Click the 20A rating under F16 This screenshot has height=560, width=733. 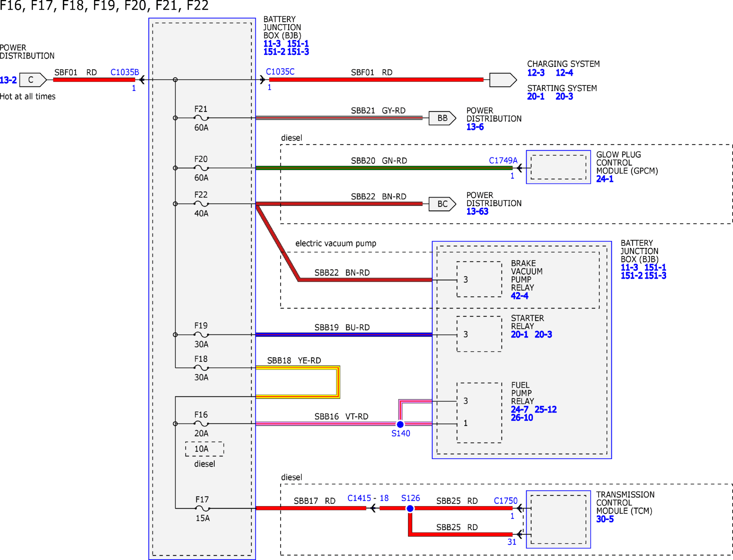coord(201,433)
